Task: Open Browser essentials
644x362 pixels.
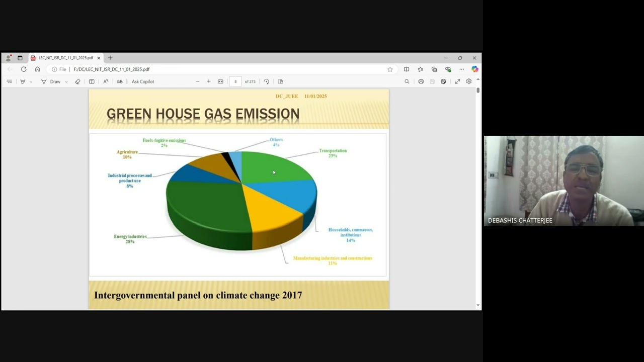Action: [x=448, y=69]
